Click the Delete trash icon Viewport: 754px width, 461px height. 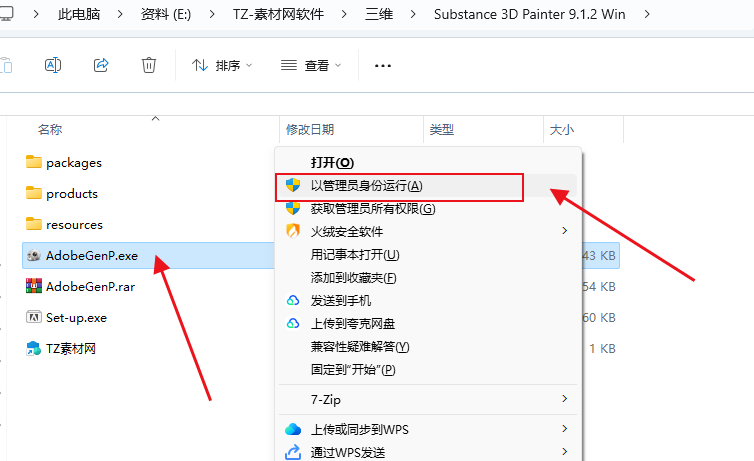point(149,65)
